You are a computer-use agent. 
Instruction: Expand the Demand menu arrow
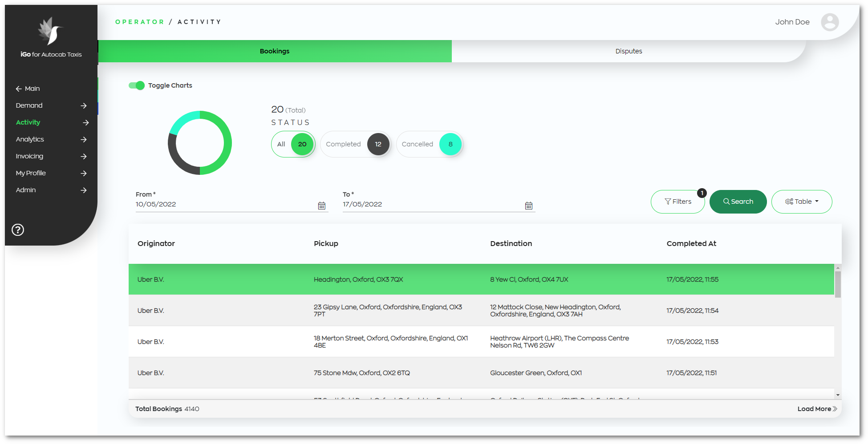(84, 105)
